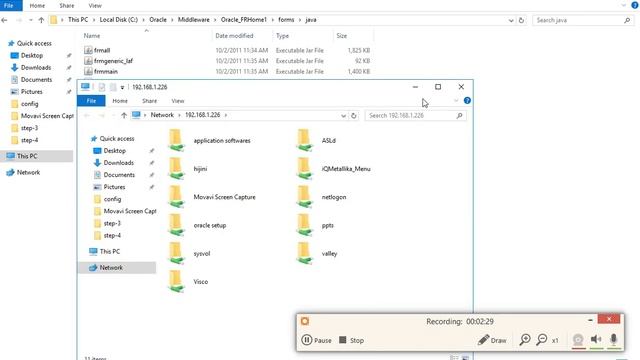Activate the Draw pencil tool
Screen dimensions: 640x360
pos(492,340)
